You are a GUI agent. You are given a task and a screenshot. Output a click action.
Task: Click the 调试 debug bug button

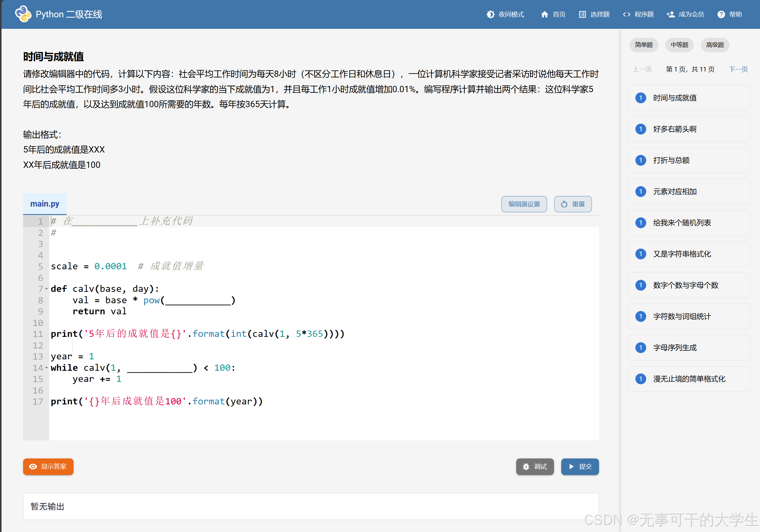point(534,466)
